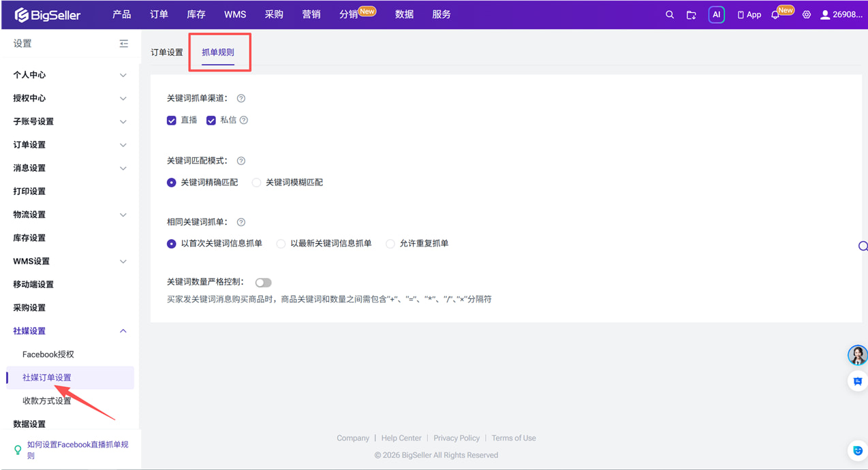This screenshot has width=868, height=470.
Task: Open Terms of Use footer link
Action: 514,438
